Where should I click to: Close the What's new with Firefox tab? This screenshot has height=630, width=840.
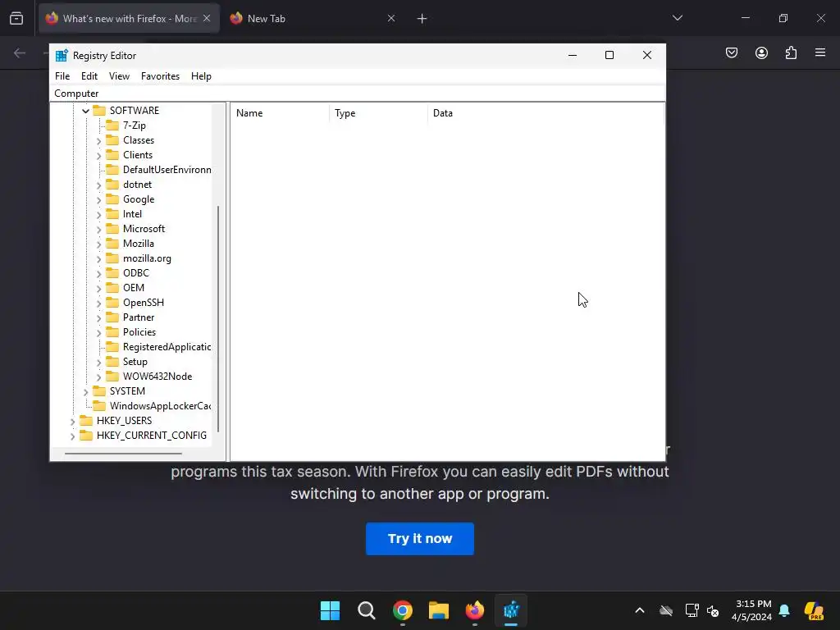[x=207, y=19]
